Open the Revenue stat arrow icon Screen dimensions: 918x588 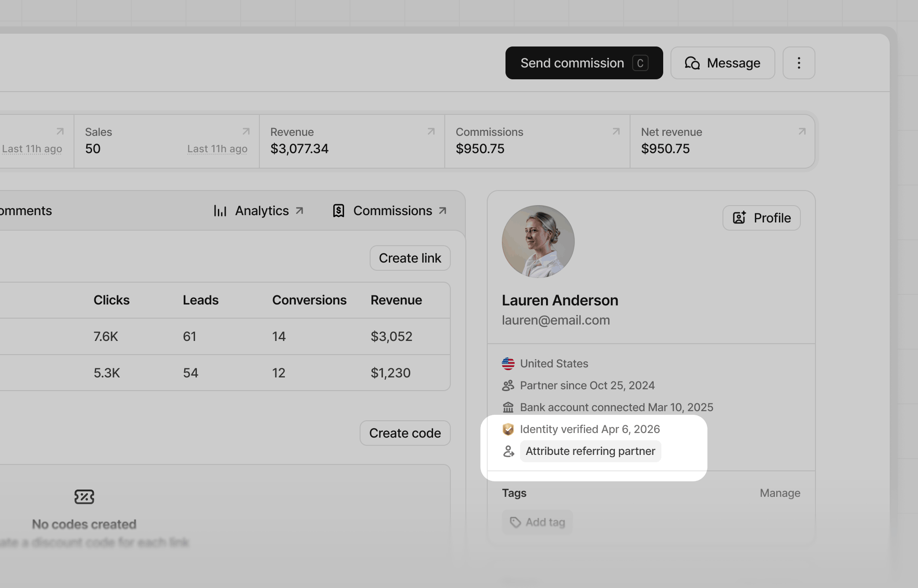[x=431, y=131]
